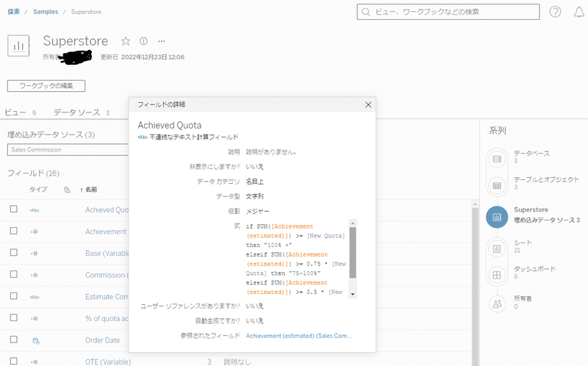Viewport: 588px width, 366px height.
Task: Click the number type icon for OTE (Variable)
Action: pos(35,362)
